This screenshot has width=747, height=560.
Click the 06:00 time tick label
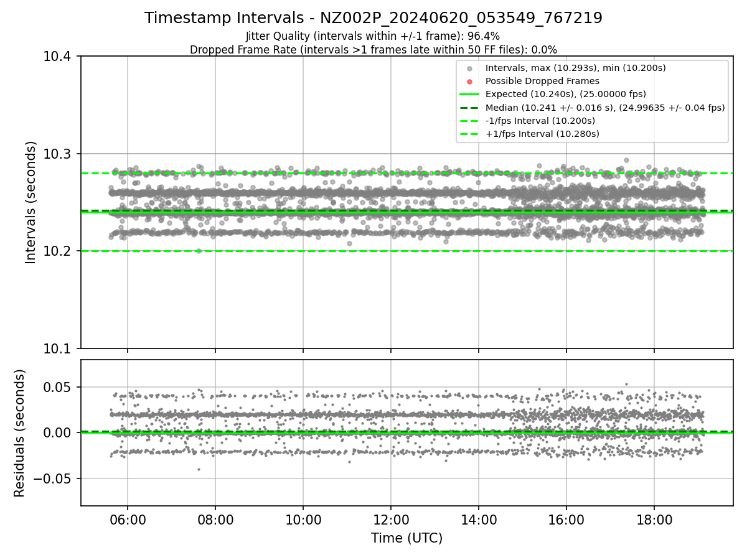(x=128, y=520)
